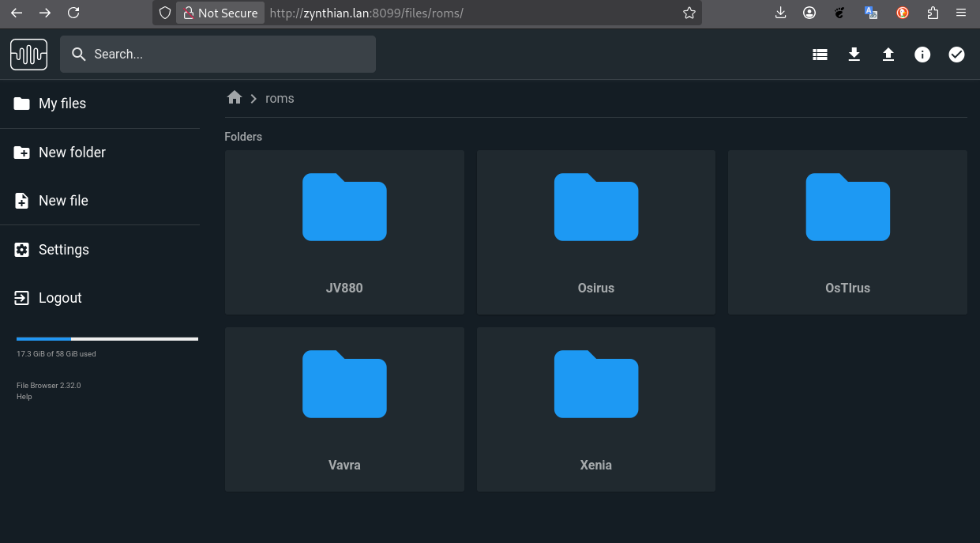980x543 pixels.
Task: Open the Osirus folder
Action: click(595, 232)
